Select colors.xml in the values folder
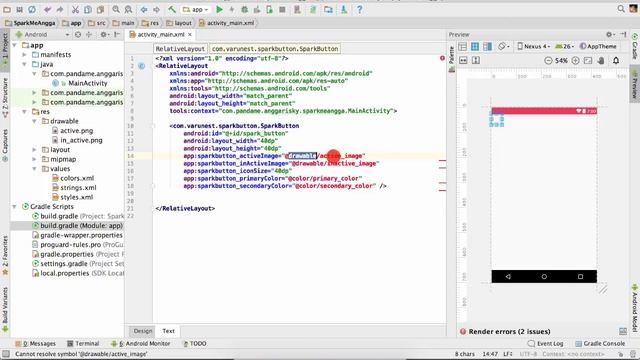This screenshot has height=360, width=640. click(x=77, y=178)
